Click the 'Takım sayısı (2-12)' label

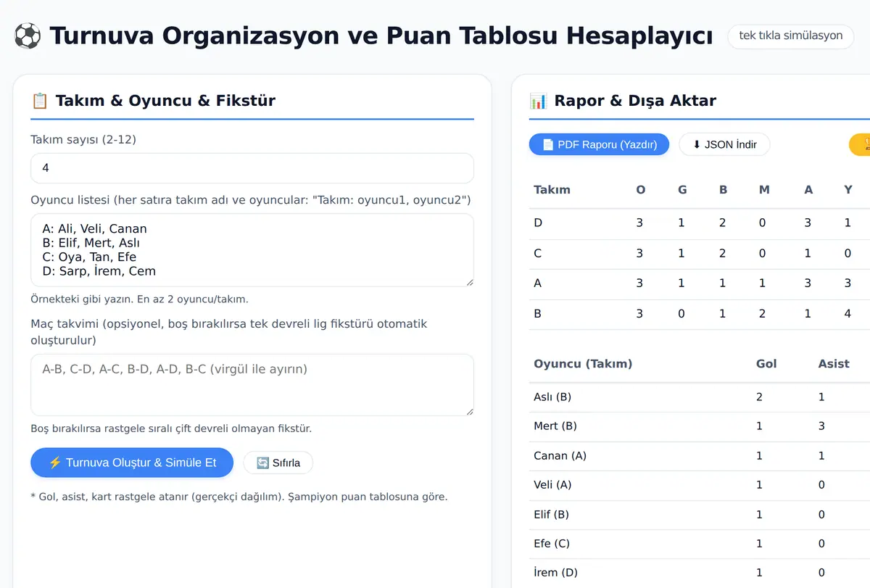[x=83, y=139]
